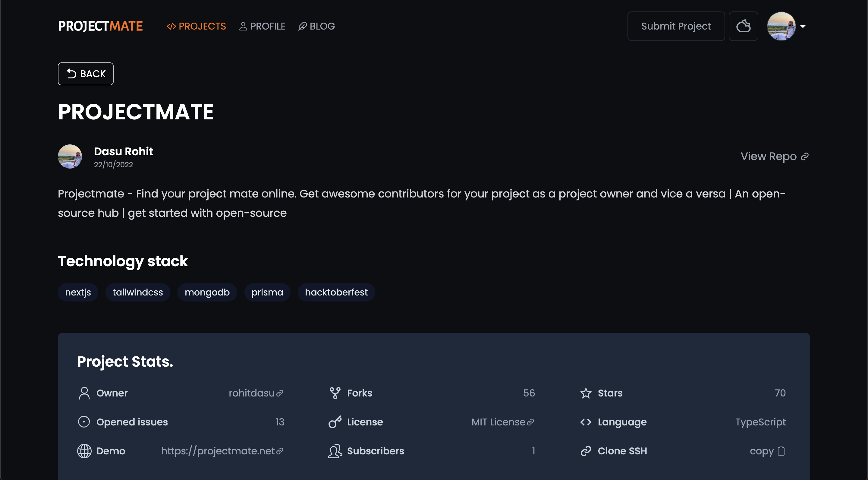Click the clipboard icon beside copy
The height and width of the screenshot is (480, 868).
[x=782, y=451]
